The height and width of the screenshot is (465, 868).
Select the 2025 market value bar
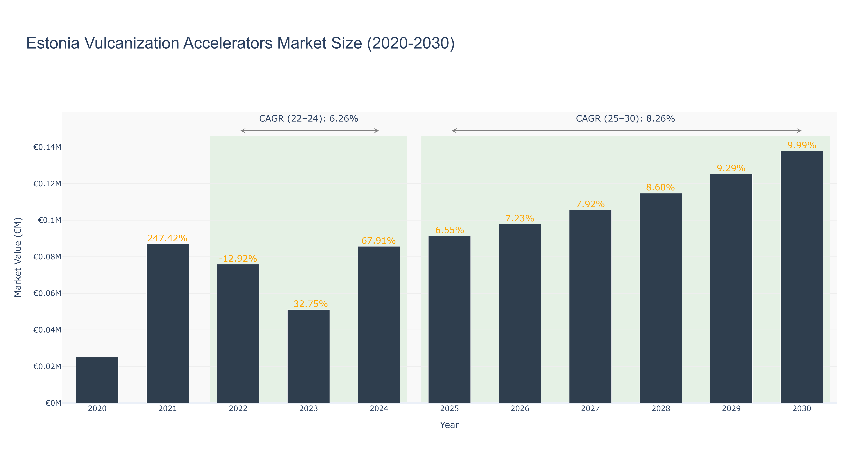[449, 319]
